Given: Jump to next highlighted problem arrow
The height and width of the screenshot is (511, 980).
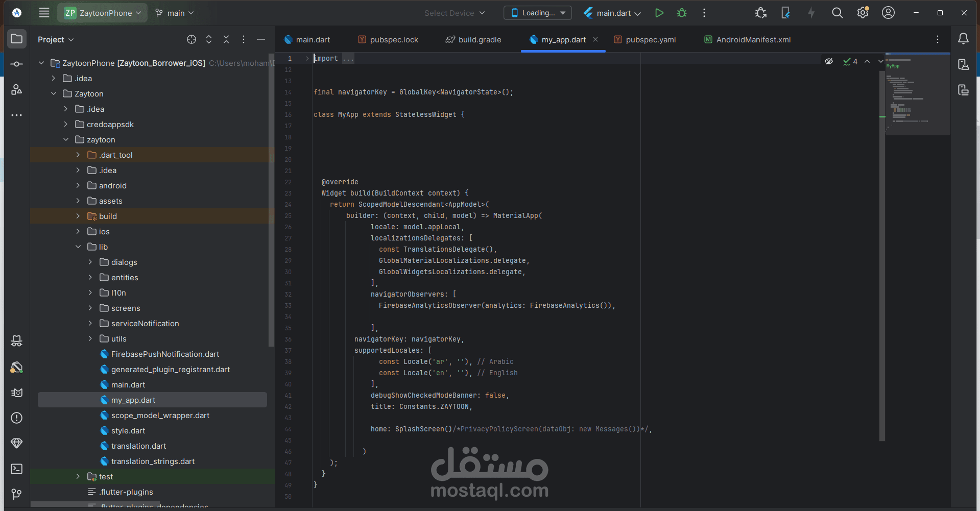Looking at the screenshot, I should (880, 61).
